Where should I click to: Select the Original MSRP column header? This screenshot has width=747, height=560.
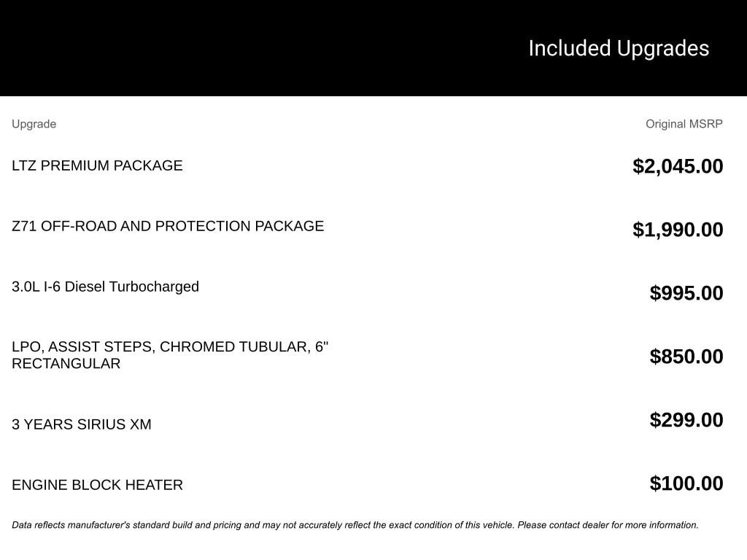(684, 124)
